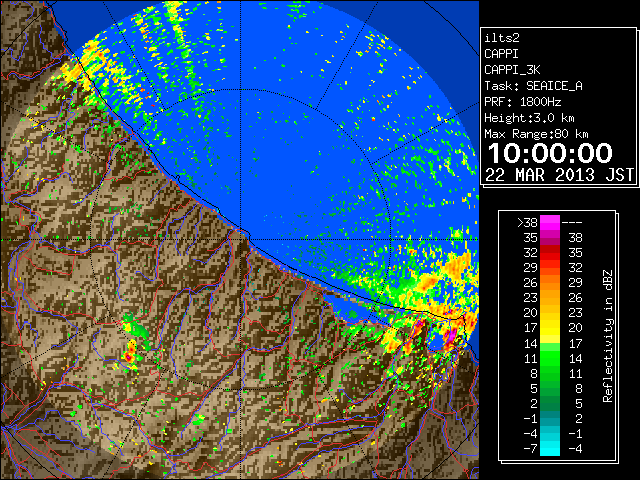This screenshot has width=640, height=480.
Task: Click the magenta echo core near southeast coast
Action: pos(450,336)
